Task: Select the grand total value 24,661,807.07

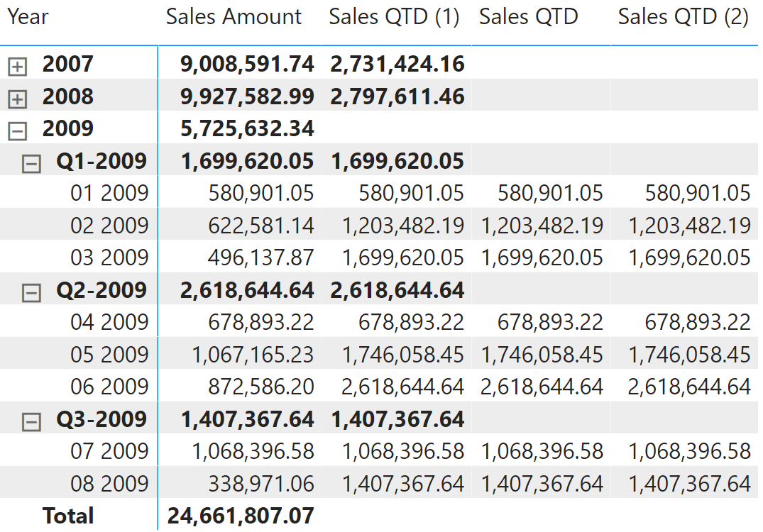Action: pos(241,516)
